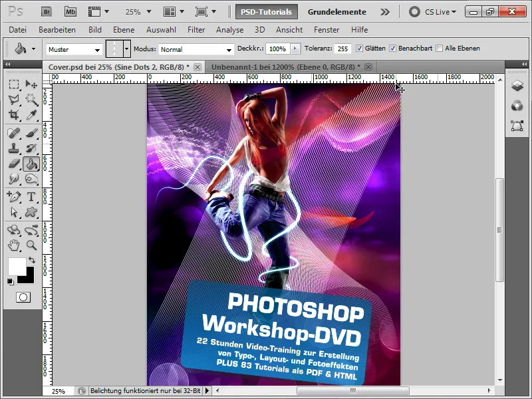This screenshot has width=532, height=399.
Task: Select the Spot Healing Brush tool
Action: pyautogui.click(x=14, y=132)
